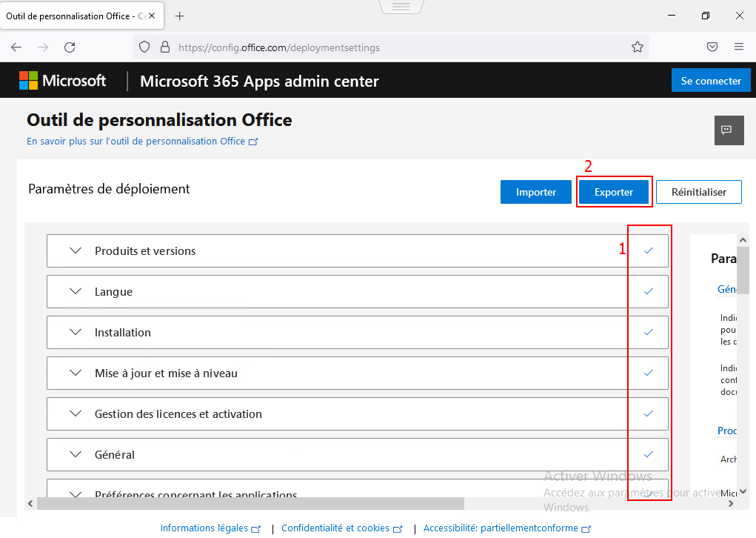This screenshot has width=756, height=538.
Task: Open the Firefox hamburger menu
Action: (x=738, y=47)
